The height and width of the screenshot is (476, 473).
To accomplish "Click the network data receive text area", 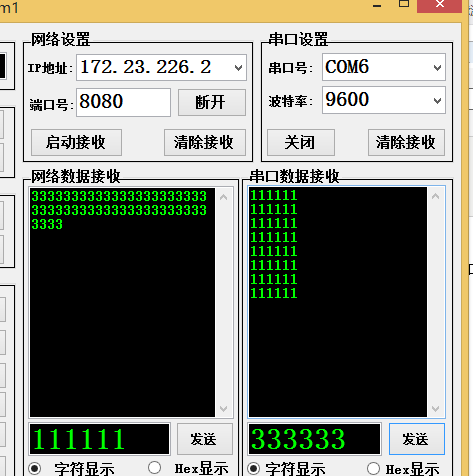I will click(x=122, y=302).
